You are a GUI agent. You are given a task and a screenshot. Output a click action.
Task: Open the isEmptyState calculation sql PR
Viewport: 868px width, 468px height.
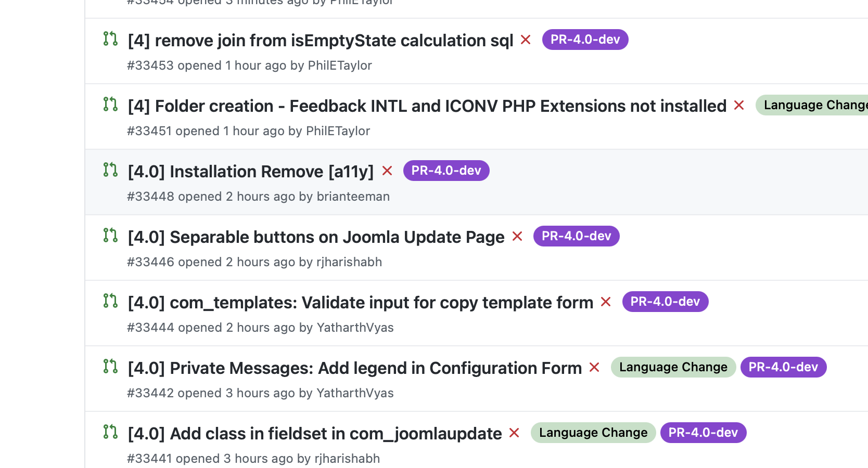pyautogui.click(x=321, y=41)
